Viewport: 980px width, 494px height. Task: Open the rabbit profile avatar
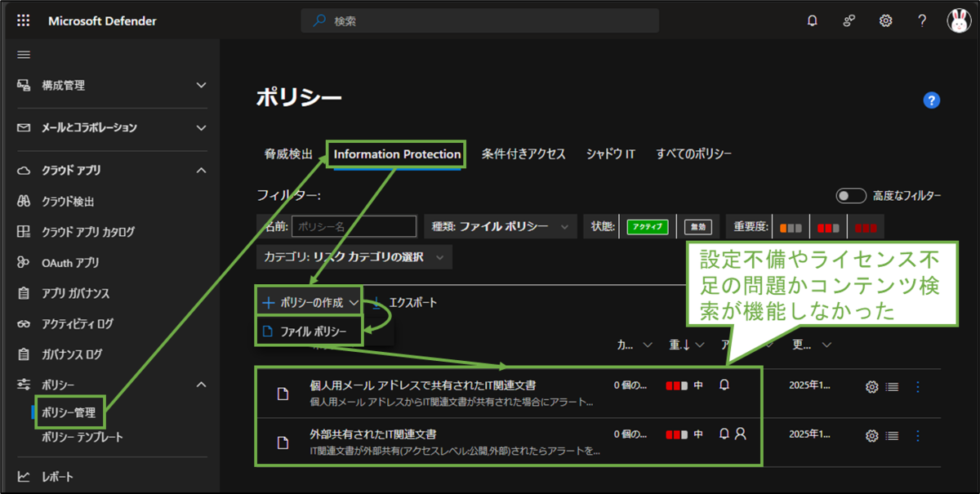[x=959, y=20]
